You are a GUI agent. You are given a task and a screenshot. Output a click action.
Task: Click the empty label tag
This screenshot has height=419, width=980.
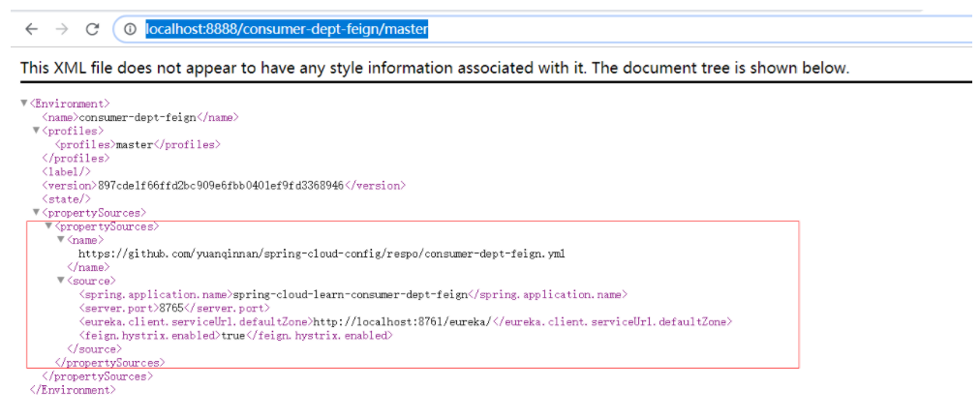pos(67,171)
